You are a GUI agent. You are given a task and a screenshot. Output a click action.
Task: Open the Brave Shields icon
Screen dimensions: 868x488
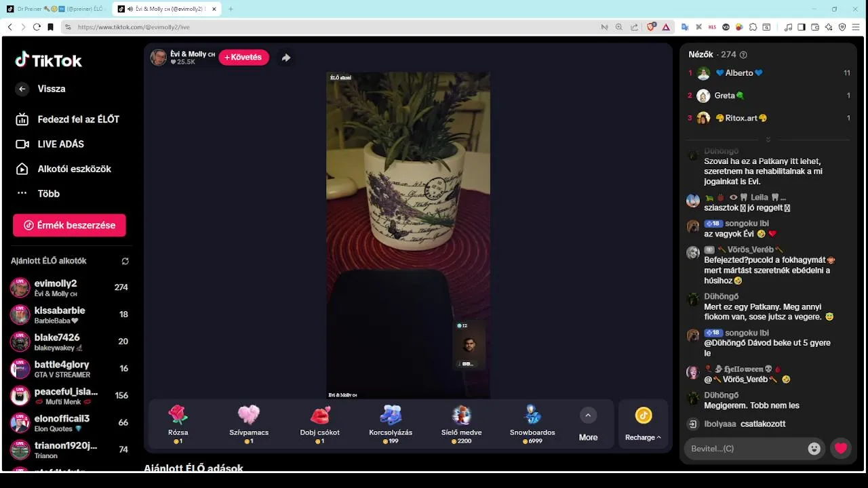click(x=651, y=27)
